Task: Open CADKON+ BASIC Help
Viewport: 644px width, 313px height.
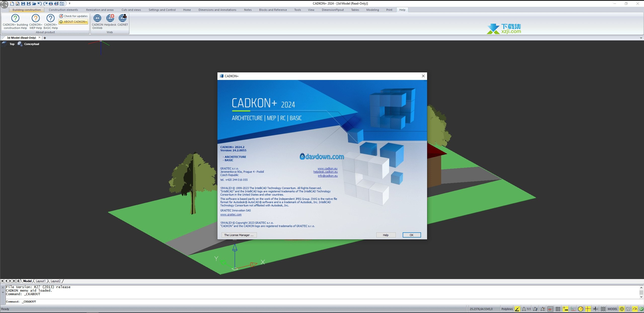Action: click(x=51, y=22)
